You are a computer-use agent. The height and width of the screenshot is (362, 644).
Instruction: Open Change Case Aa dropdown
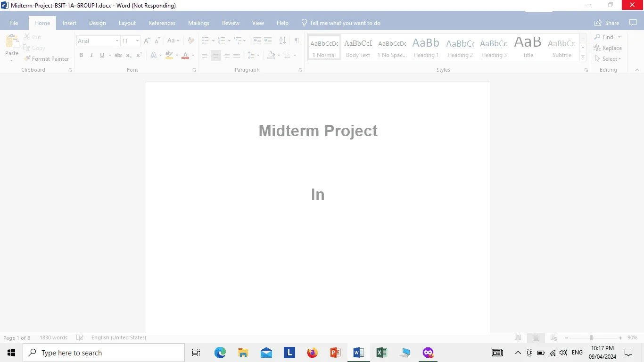(x=173, y=41)
